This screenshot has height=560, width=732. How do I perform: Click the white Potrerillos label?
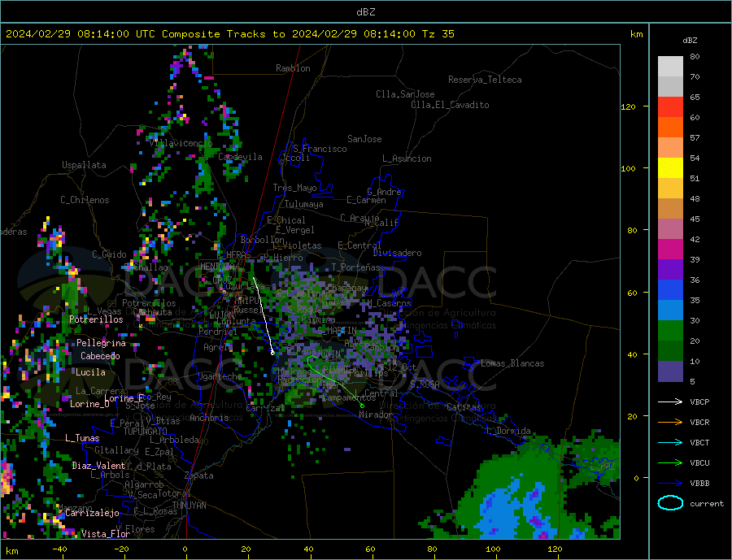(x=96, y=319)
